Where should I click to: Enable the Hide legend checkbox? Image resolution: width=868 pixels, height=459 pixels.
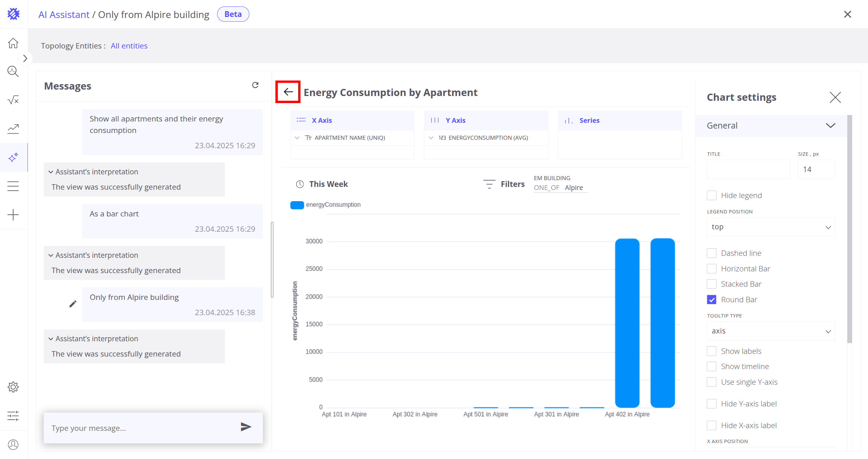(x=712, y=195)
